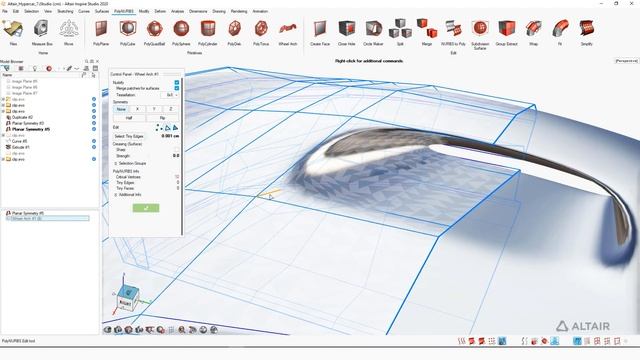This screenshot has width=640, height=360.
Task: Switch to the Rendering tab
Action: (239, 11)
